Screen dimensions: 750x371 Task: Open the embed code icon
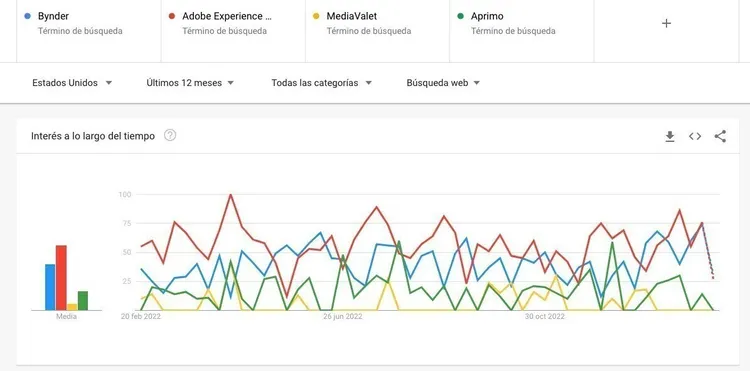(695, 136)
